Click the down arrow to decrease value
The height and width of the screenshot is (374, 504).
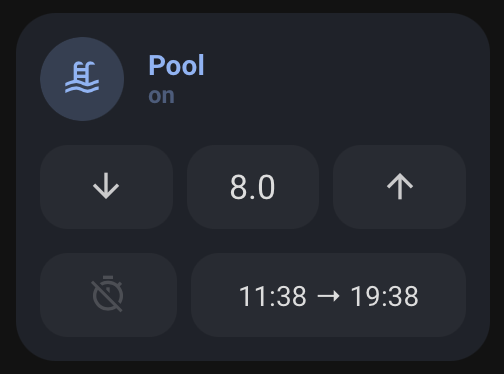(x=106, y=187)
